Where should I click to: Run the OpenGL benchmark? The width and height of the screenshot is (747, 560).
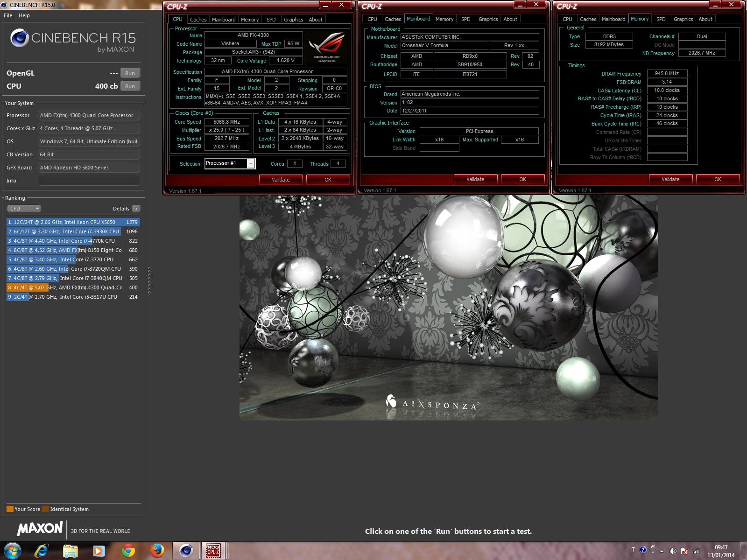click(x=130, y=73)
